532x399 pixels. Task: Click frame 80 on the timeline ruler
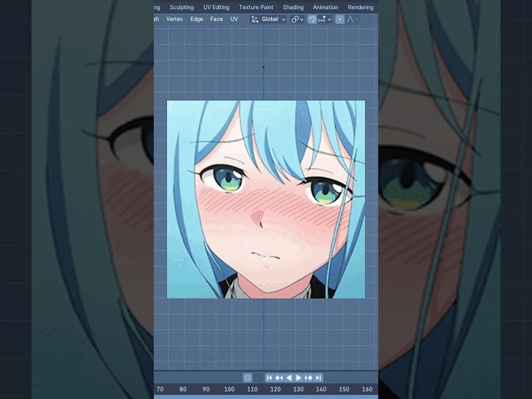[x=183, y=389]
